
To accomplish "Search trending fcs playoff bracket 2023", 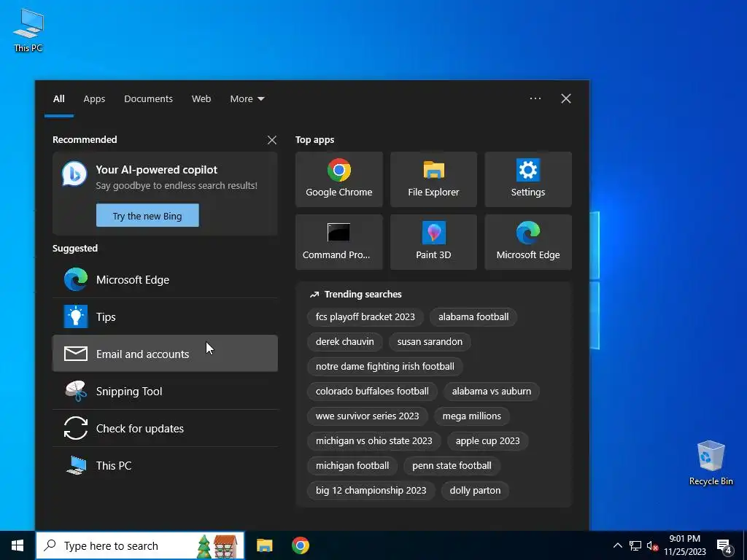I will click(x=365, y=316).
